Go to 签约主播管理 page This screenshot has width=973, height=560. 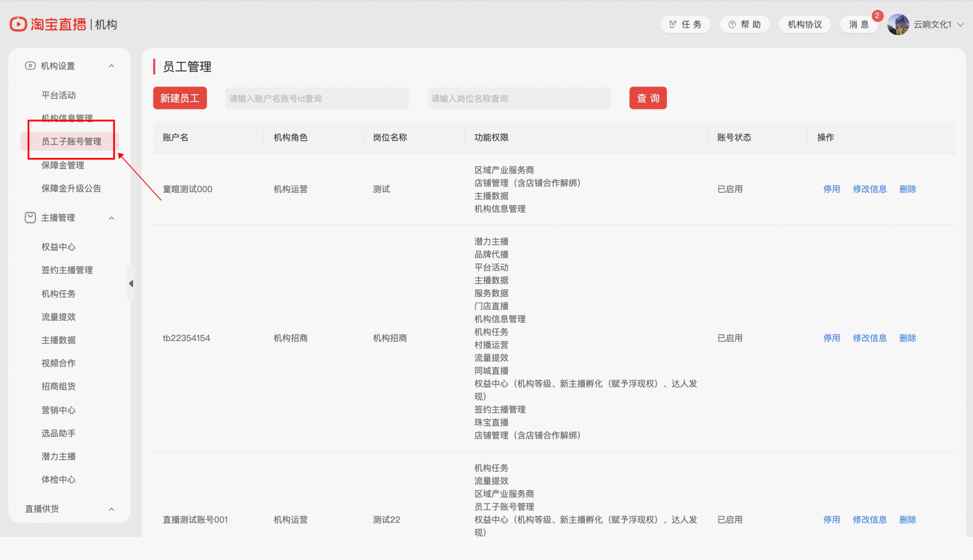(x=67, y=270)
